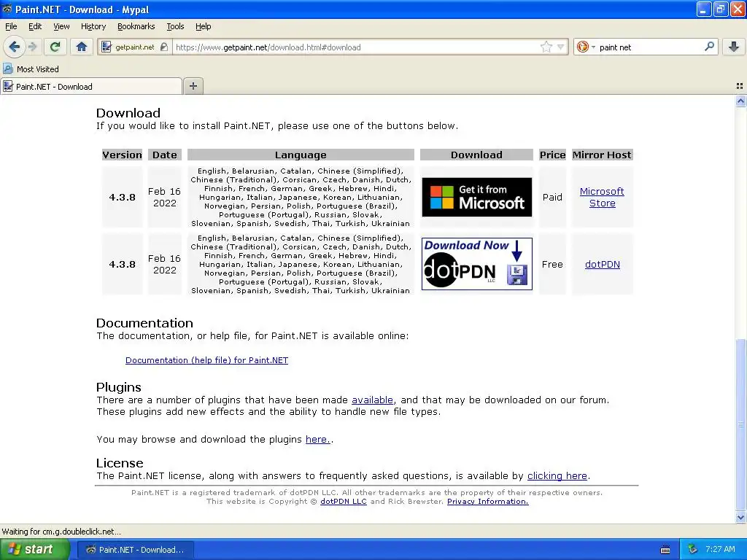The image size is (747, 560).
Task: Click the Get it from Microsoft badge
Action: (477, 197)
